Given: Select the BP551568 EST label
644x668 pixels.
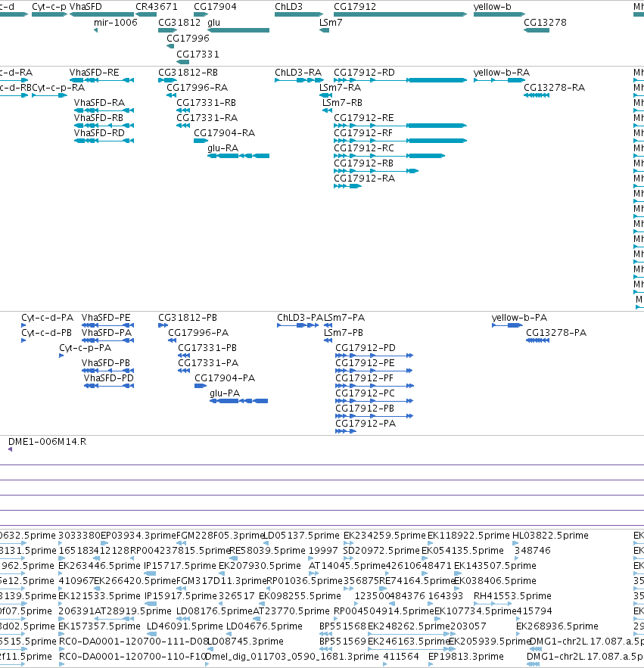Looking at the screenshot, I should [x=343, y=626].
